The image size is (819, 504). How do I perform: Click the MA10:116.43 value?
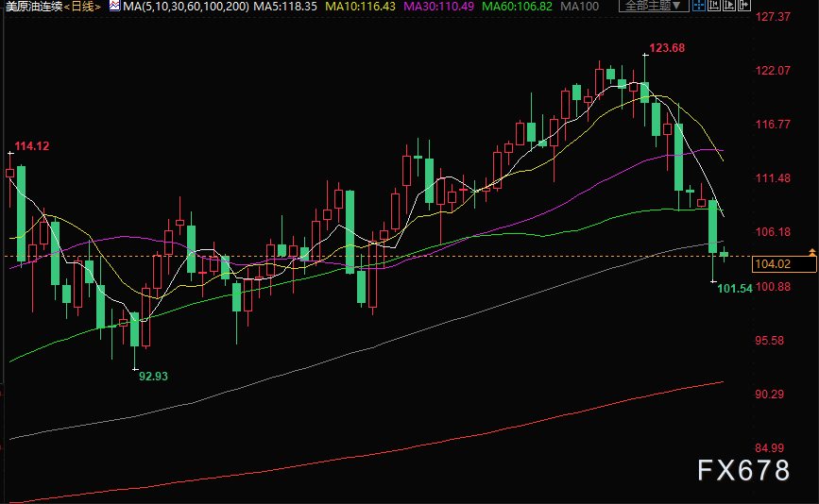361,7
